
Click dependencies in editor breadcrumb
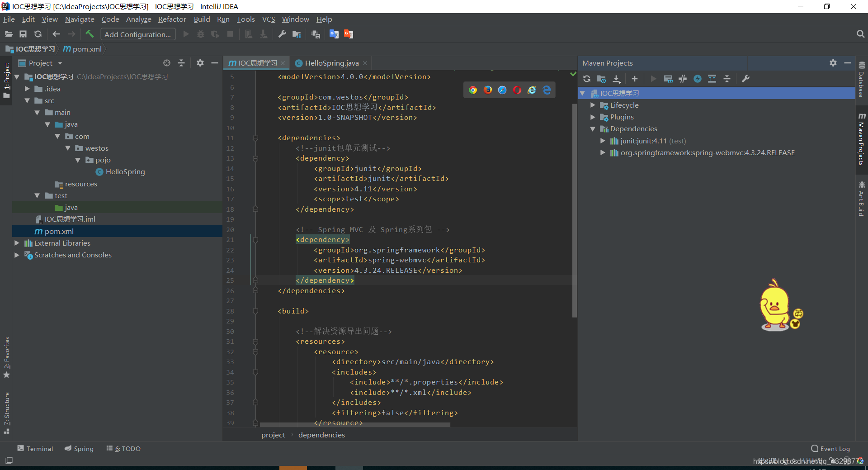pos(321,435)
